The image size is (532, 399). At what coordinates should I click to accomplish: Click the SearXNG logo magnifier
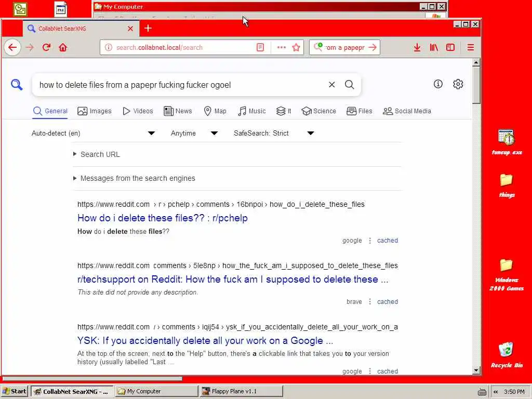[x=17, y=85]
